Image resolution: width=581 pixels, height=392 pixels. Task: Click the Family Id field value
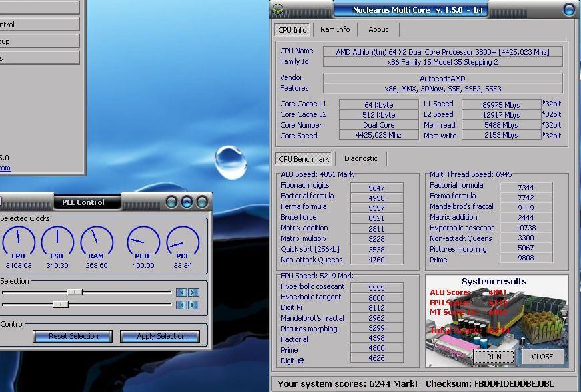point(443,62)
